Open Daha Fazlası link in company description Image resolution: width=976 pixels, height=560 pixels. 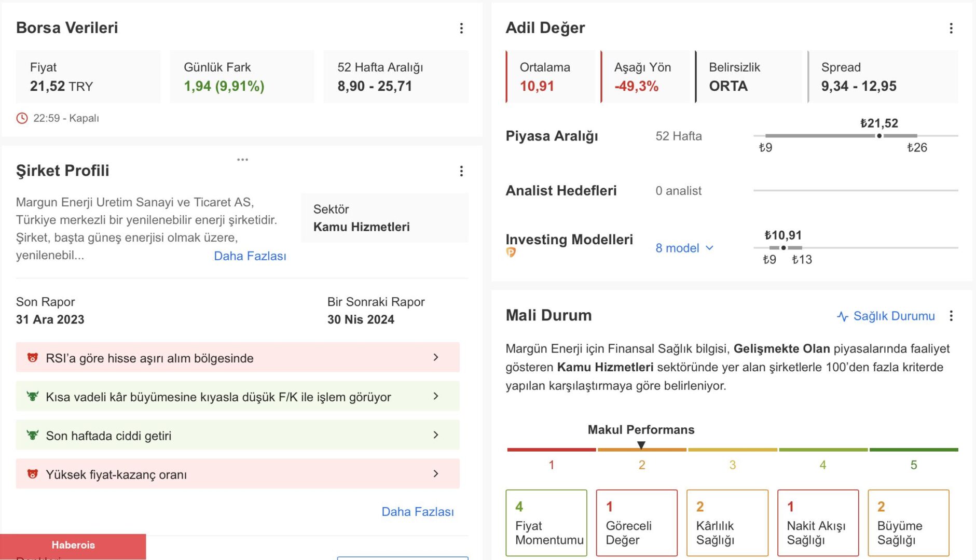250,256
